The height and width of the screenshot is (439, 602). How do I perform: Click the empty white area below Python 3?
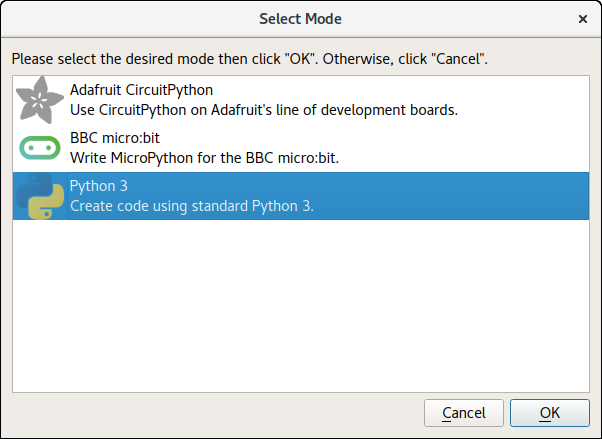pyautogui.click(x=301, y=306)
